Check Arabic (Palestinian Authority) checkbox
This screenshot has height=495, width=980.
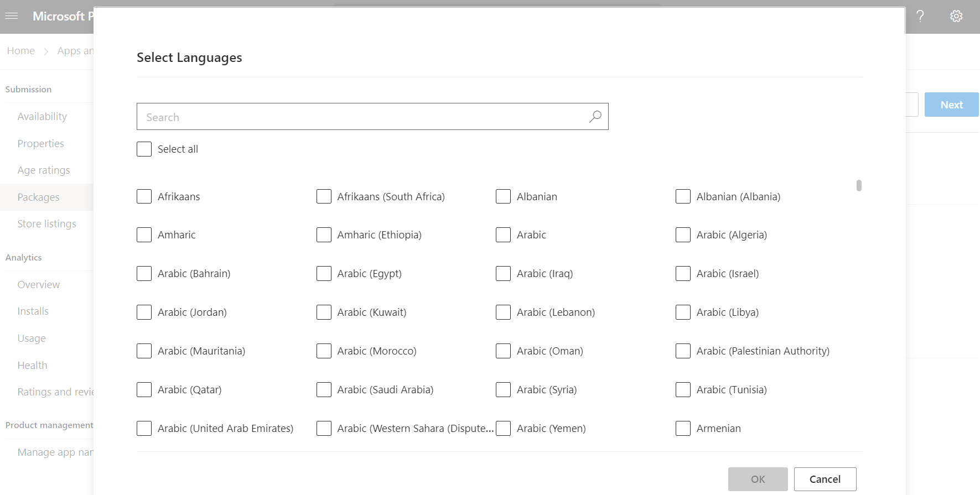tap(683, 351)
